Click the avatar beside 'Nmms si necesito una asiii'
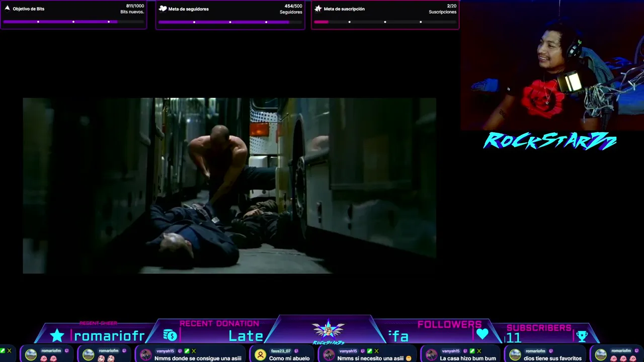Image resolution: width=644 pixels, height=362 pixels. [x=329, y=355]
